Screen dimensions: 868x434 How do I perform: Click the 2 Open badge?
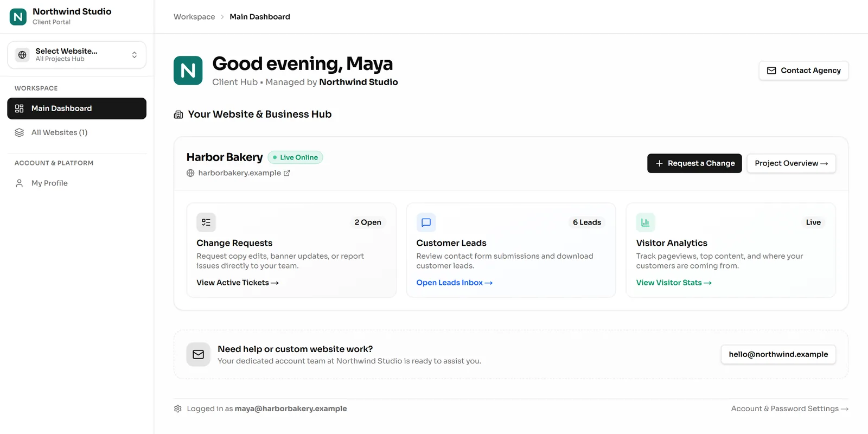point(368,222)
